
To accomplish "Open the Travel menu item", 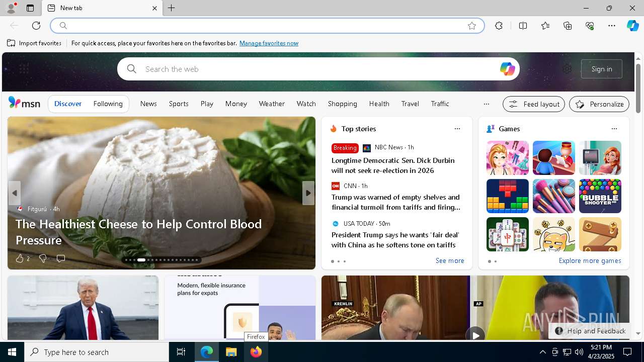I will [x=410, y=104].
